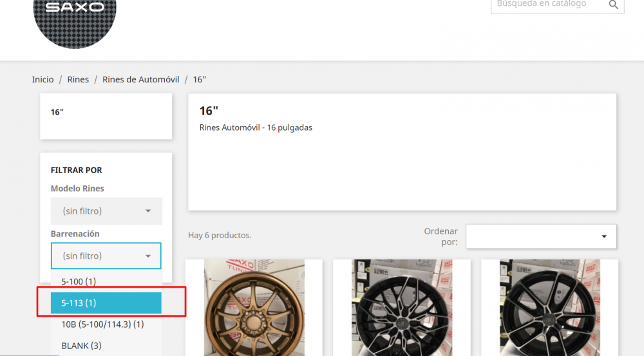Screen dimensions: 644x356
Task: Open Rines de Automóvil breadcrumb
Action: pos(141,80)
